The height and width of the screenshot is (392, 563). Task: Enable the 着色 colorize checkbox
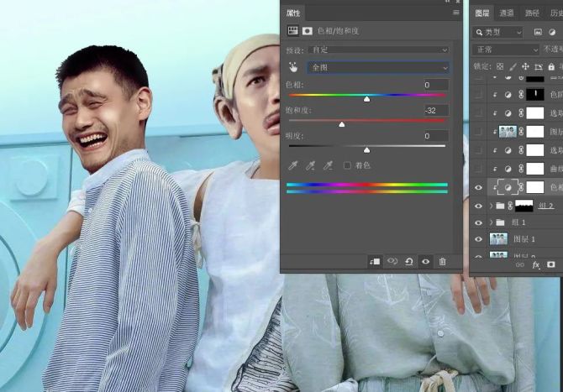348,165
